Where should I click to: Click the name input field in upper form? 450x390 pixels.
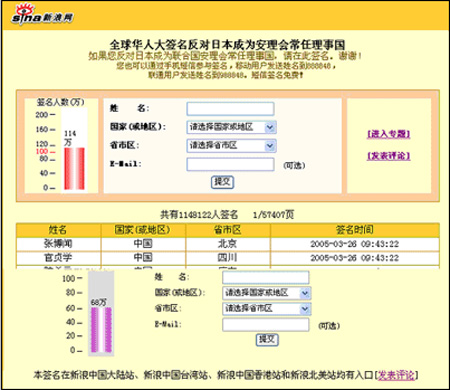click(230, 109)
